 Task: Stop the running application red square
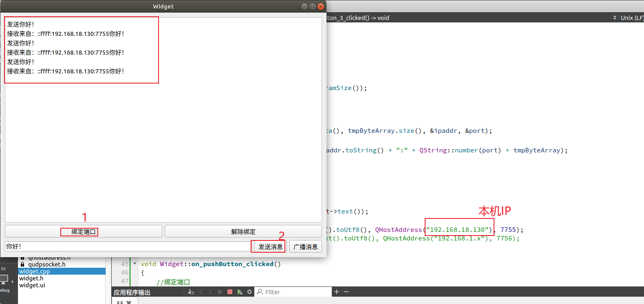pyautogui.click(x=230, y=292)
